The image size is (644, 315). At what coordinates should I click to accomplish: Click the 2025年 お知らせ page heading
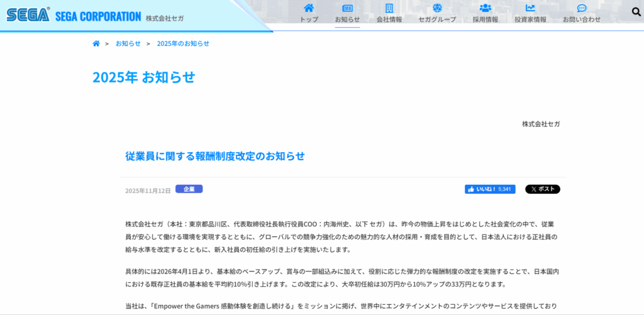144,77
